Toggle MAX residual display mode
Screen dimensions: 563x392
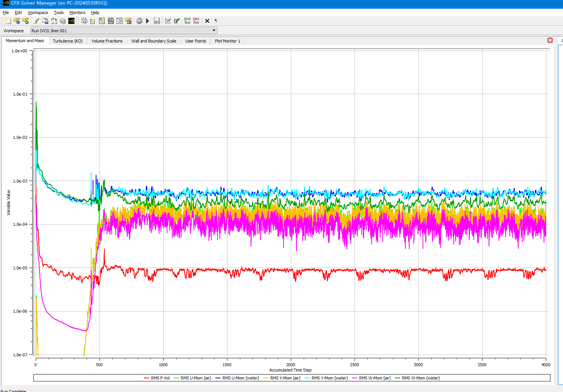click(196, 21)
